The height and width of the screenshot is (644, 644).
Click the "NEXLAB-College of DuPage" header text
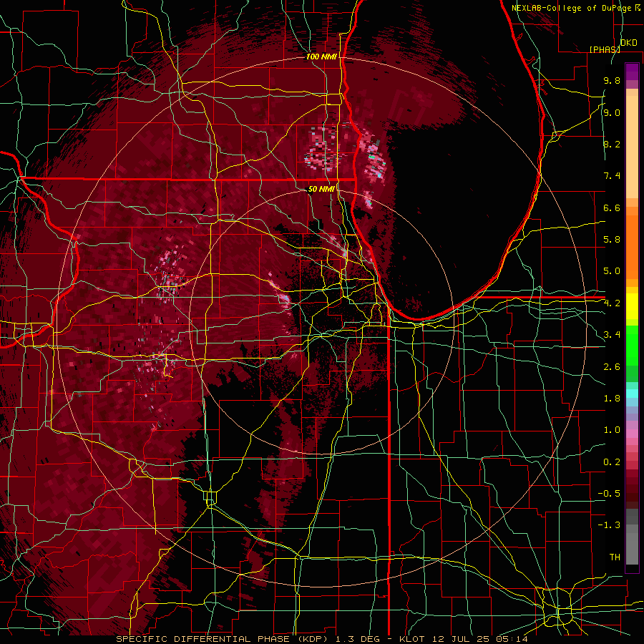point(572,8)
